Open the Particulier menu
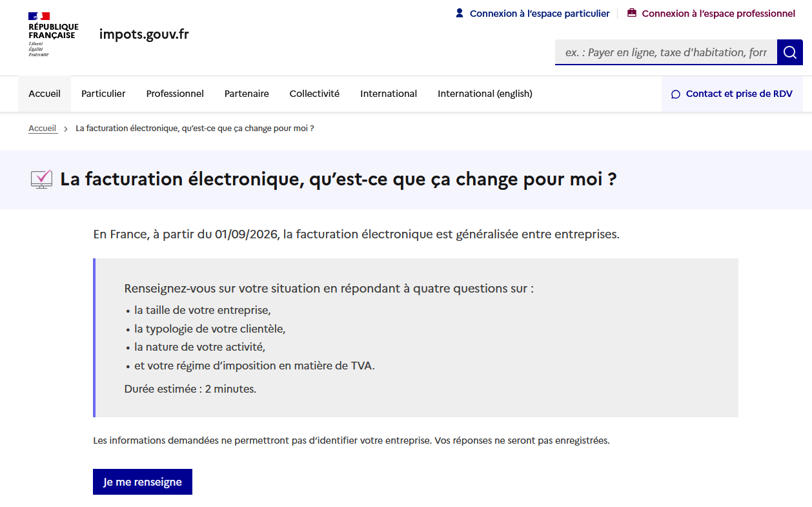The width and height of the screenshot is (812, 507). click(x=103, y=94)
